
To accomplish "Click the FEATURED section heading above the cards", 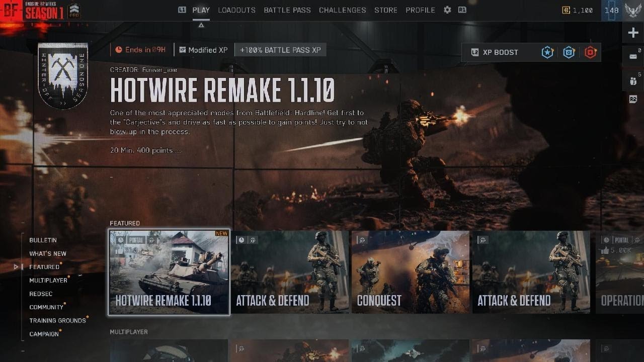I will point(125,223).
